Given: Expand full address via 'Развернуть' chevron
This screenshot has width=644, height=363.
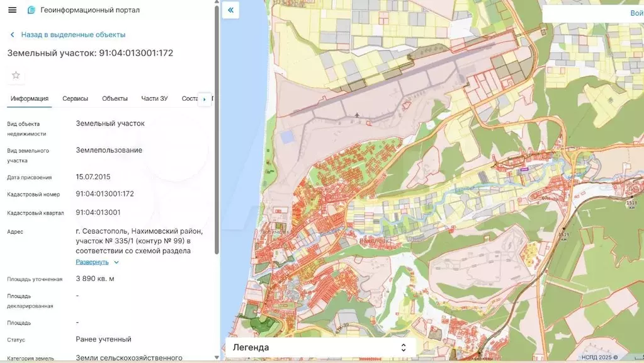Looking at the screenshot, I should 116,262.
